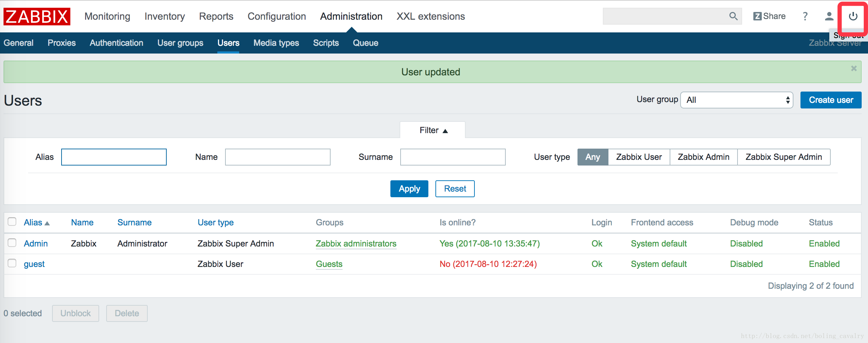
Task: Open the Reports menu
Action: [216, 16]
